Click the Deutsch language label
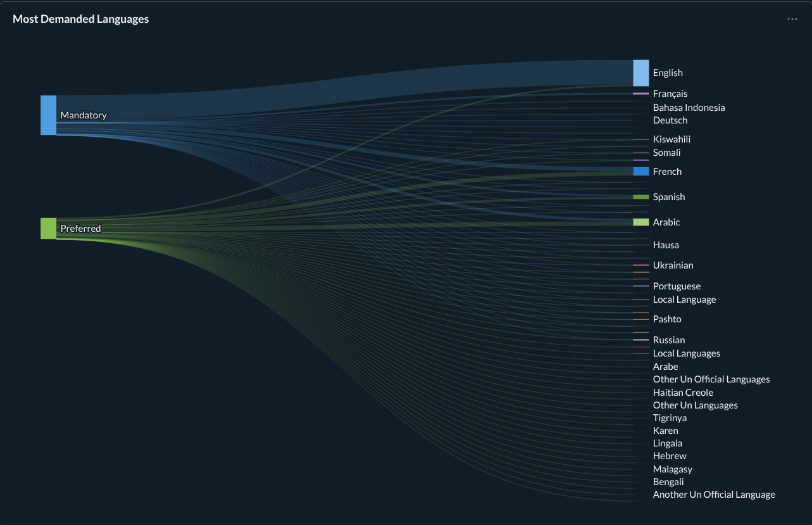The image size is (812, 525). click(x=670, y=120)
